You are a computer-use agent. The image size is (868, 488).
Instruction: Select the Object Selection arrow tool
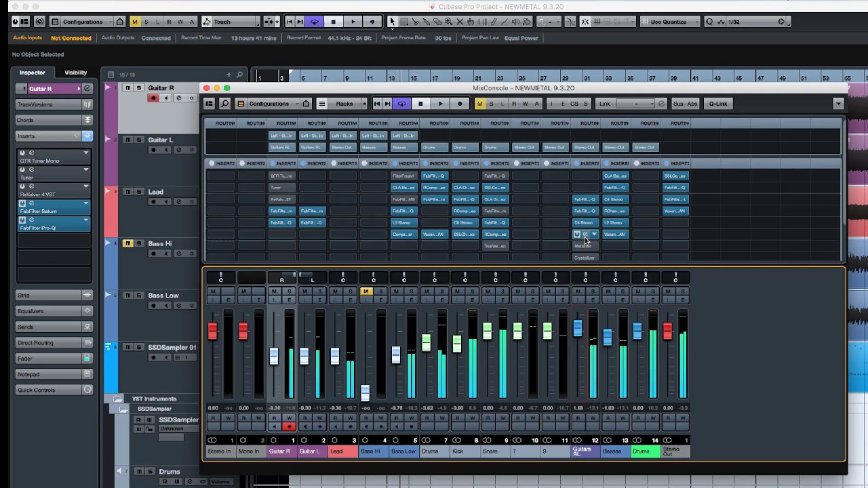[392, 22]
